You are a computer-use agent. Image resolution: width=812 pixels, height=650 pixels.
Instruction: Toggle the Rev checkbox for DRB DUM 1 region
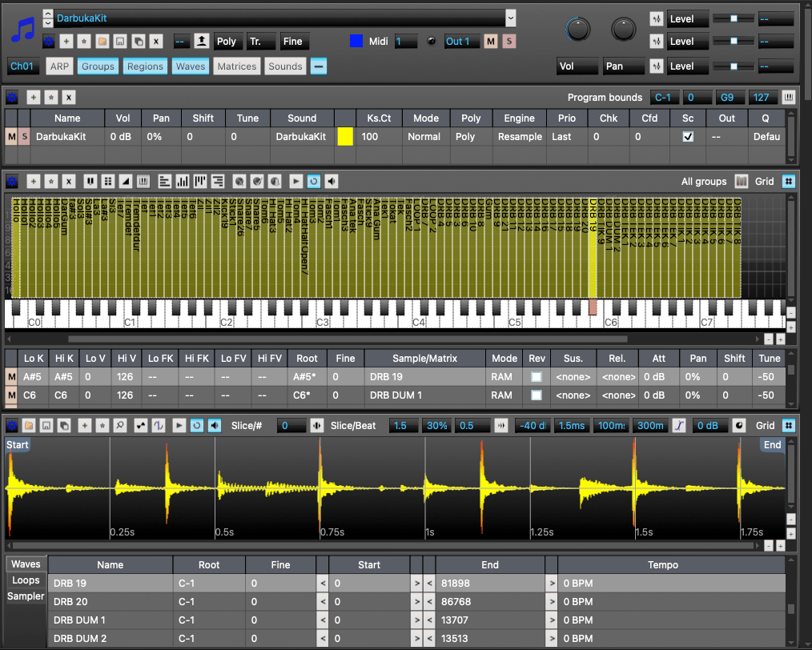pos(537,395)
